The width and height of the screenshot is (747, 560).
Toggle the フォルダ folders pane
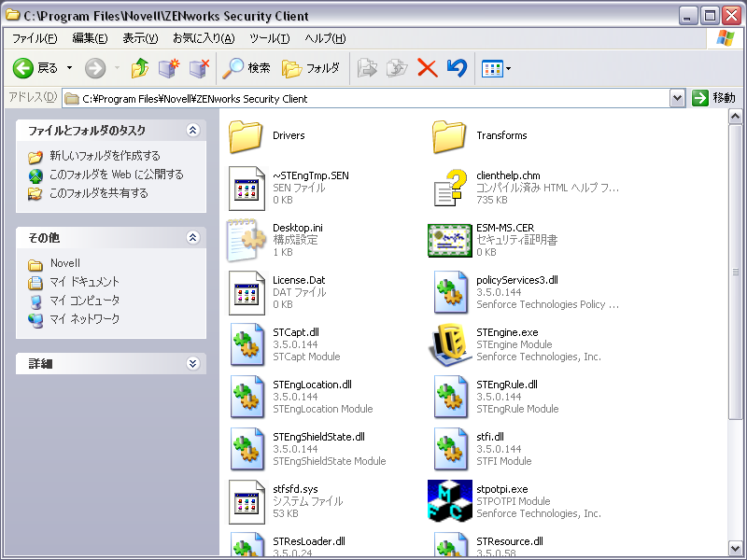tap(311, 68)
